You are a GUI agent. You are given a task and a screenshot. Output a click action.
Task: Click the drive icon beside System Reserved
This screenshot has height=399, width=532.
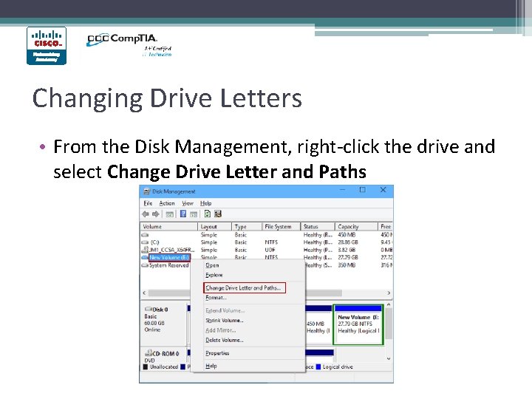(146, 265)
